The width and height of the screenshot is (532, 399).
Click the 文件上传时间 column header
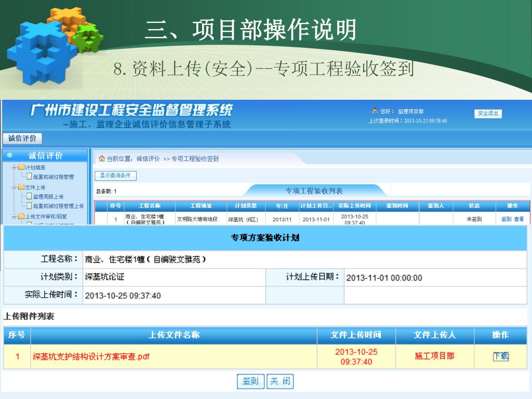pos(356,335)
